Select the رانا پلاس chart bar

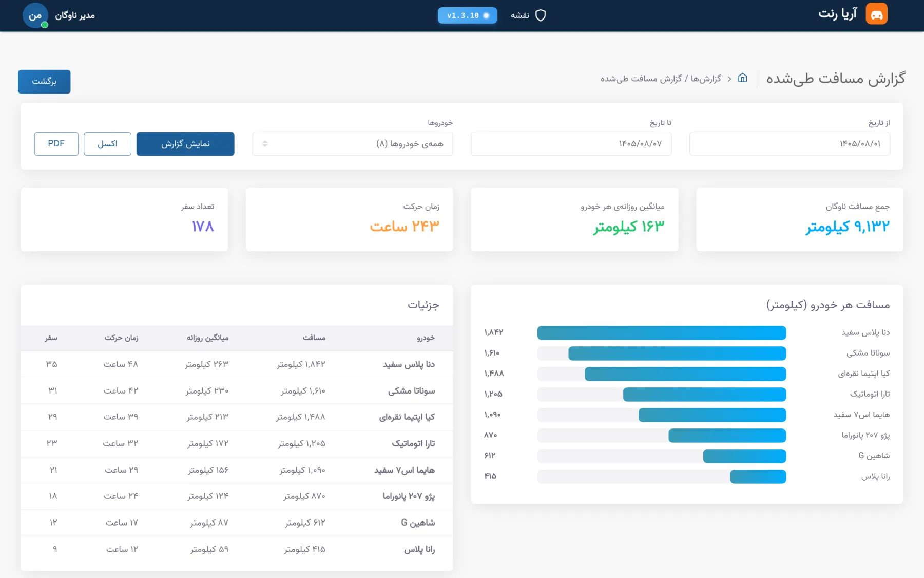tap(758, 477)
